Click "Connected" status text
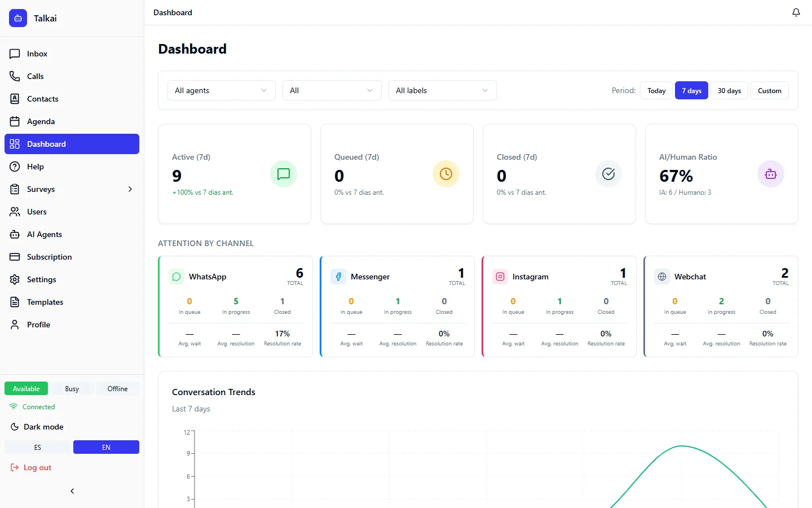This screenshot has width=812, height=508. pos(39,407)
